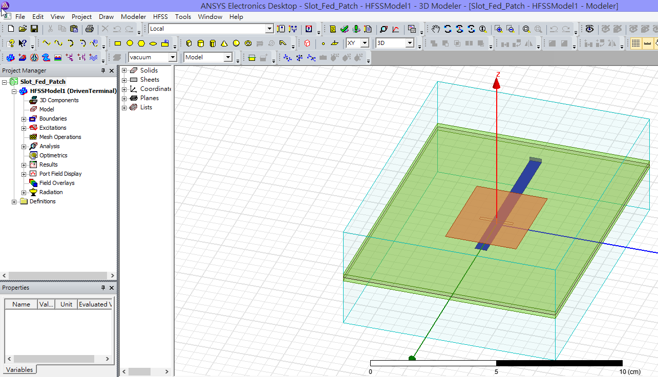Expand the Analysis node
The image size is (658, 377).
pyautogui.click(x=24, y=147)
